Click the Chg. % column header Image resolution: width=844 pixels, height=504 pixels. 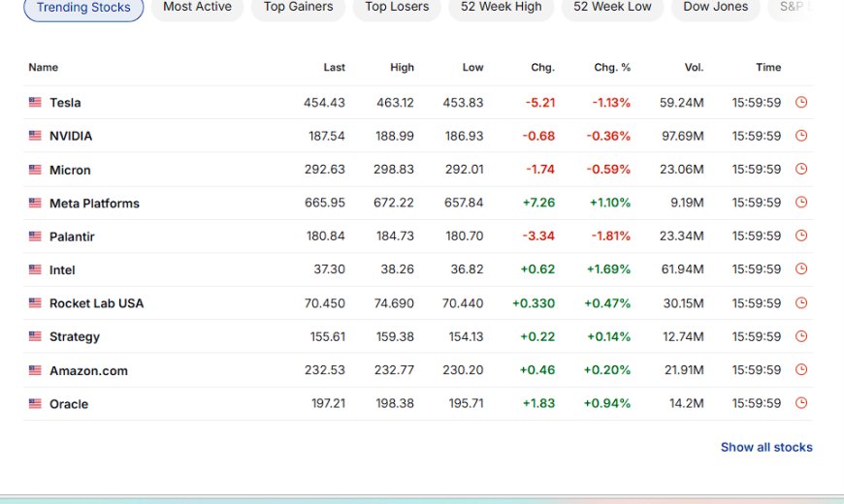tap(612, 67)
